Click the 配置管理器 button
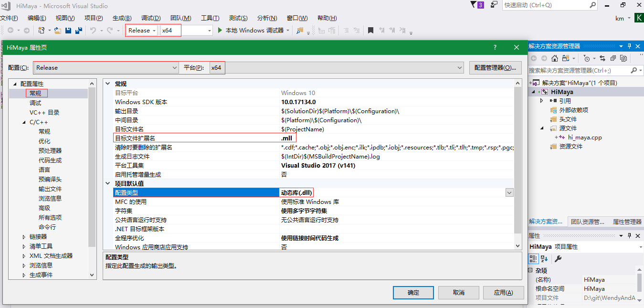Viewport: 644px width, 308px height. coord(495,67)
